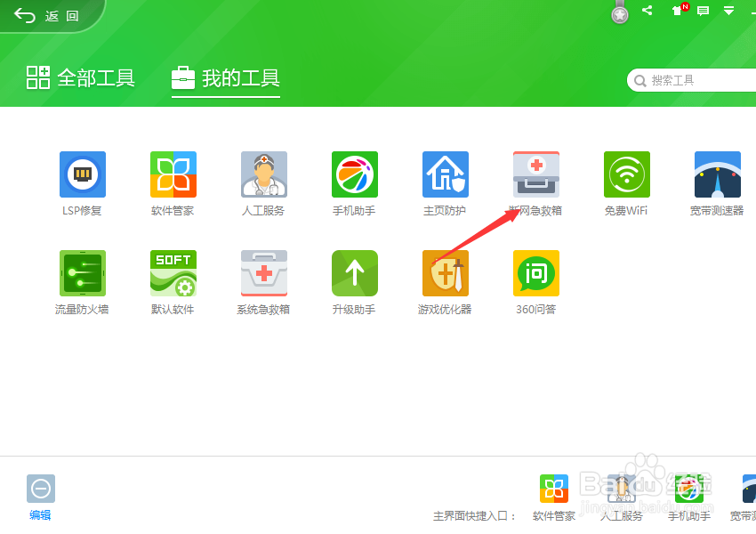Image resolution: width=756 pixels, height=534 pixels.
Task: Open the 主页防护 tool
Action: pos(445,174)
